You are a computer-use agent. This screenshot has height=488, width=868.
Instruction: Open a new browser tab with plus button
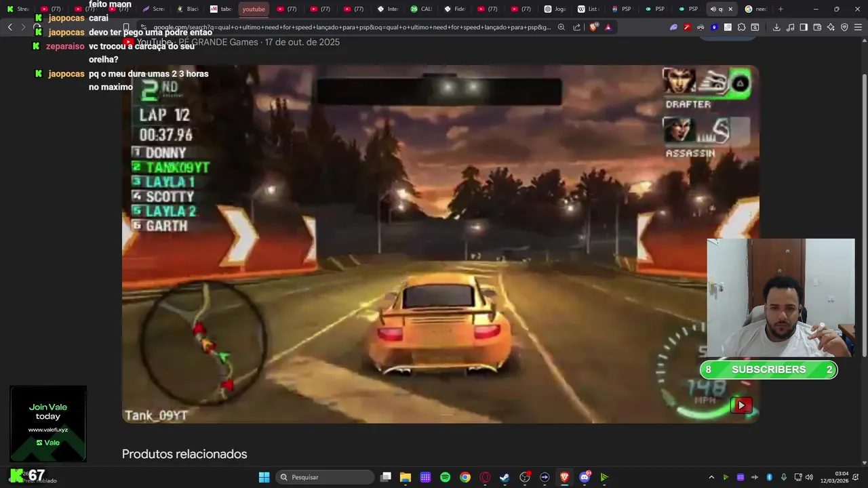[781, 9]
